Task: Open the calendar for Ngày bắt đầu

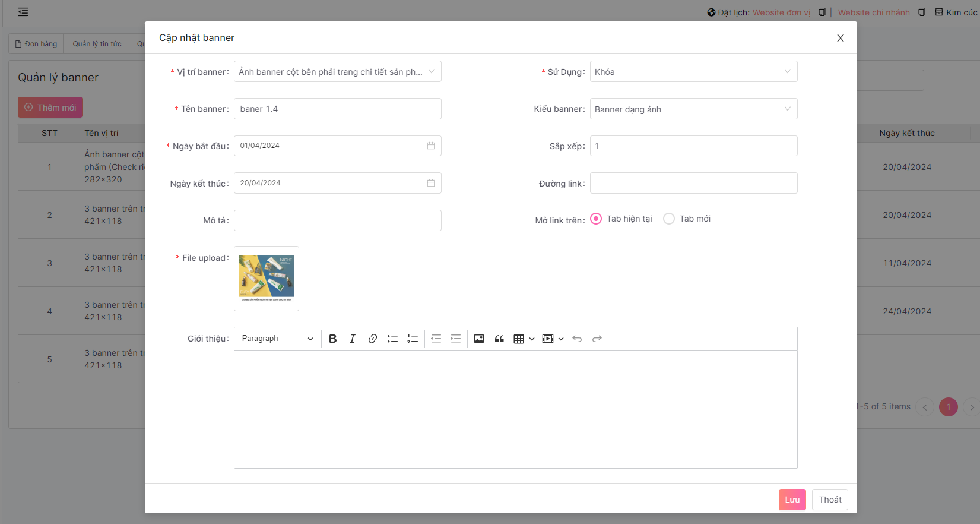Action: pos(431,146)
